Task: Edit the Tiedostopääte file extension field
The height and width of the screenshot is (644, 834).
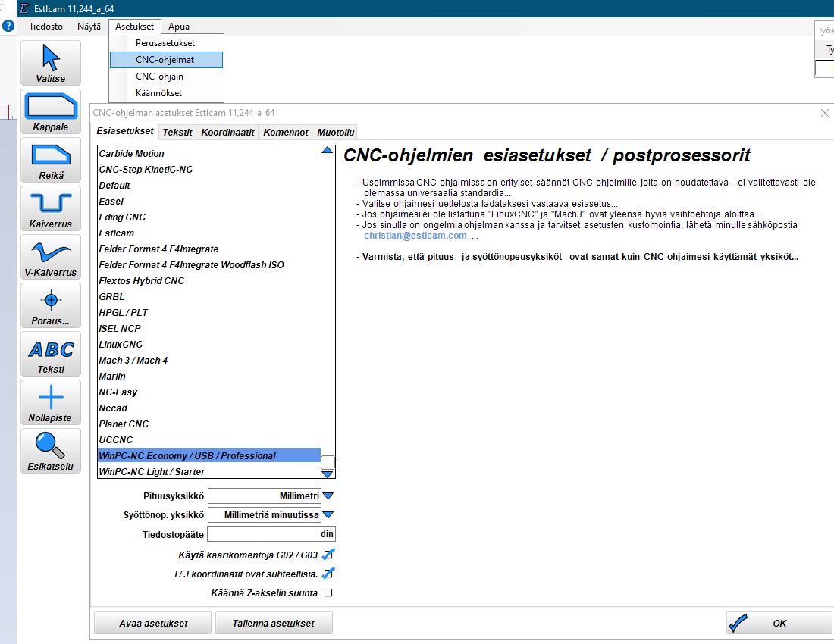Action: pyautogui.click(x=271, y=534)
